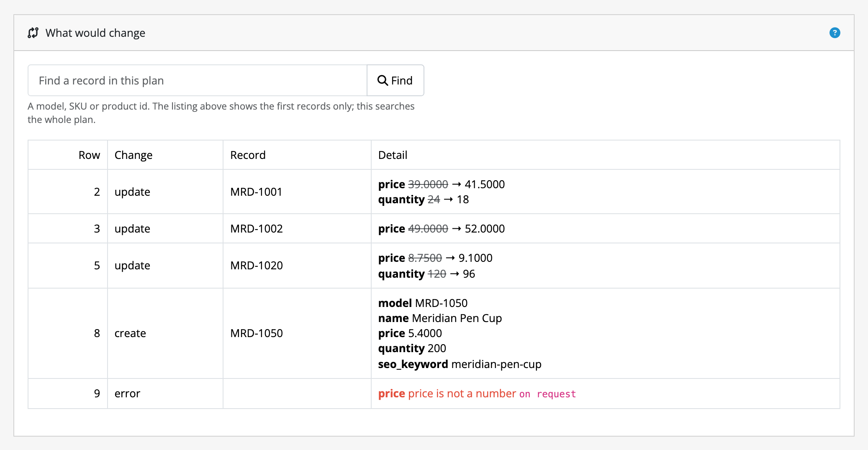
Task: Click quantity change '120 → 96' line
Action: click(x=426, y=274)
